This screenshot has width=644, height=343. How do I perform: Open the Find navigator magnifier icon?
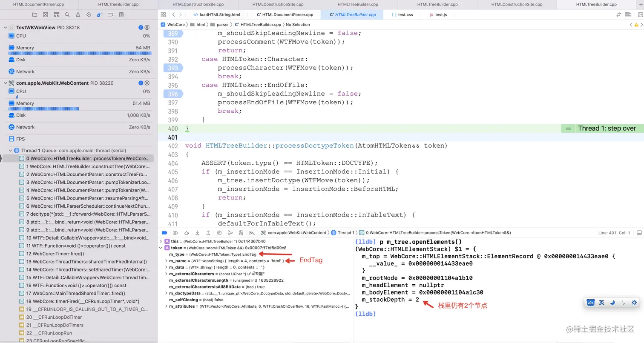pyautogui.click(x=67, y=14)
